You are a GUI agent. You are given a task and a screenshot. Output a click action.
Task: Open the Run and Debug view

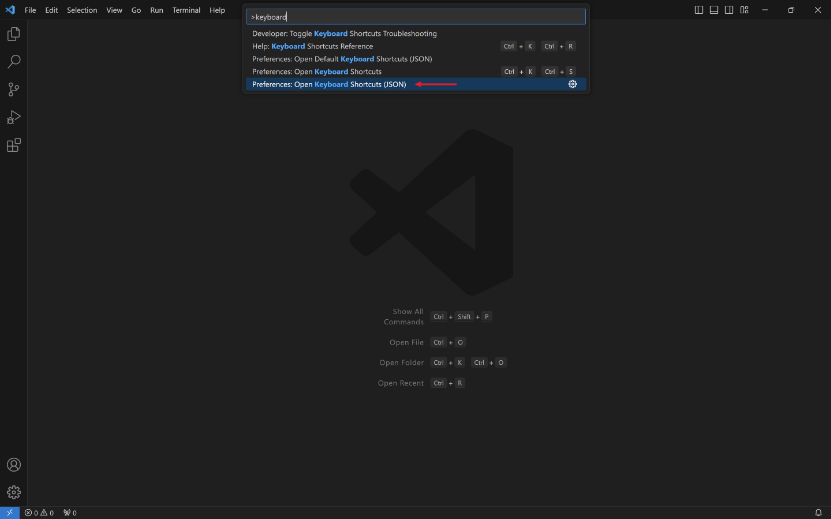click(14, 117)
